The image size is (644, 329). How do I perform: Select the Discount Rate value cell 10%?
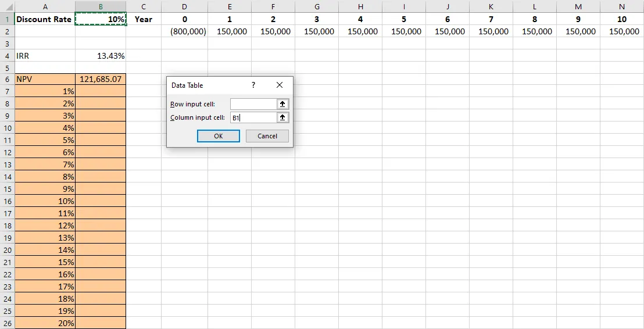point(101,19)
